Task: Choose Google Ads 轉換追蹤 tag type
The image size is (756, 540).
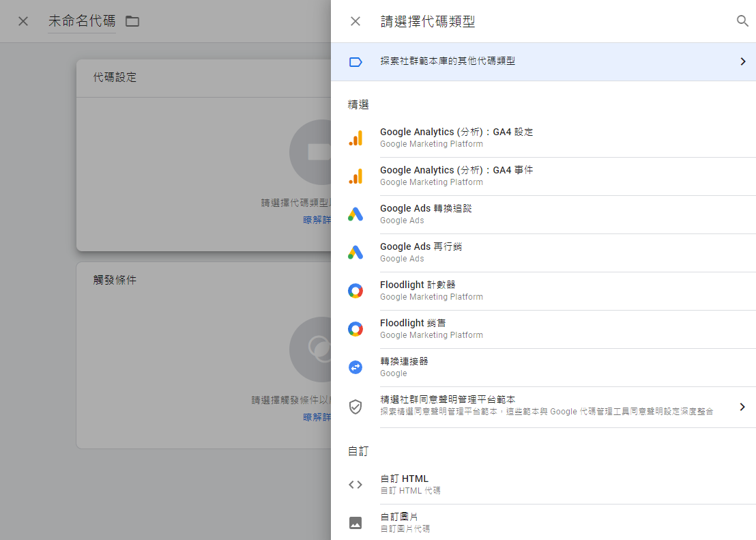Action: point(543,214)
